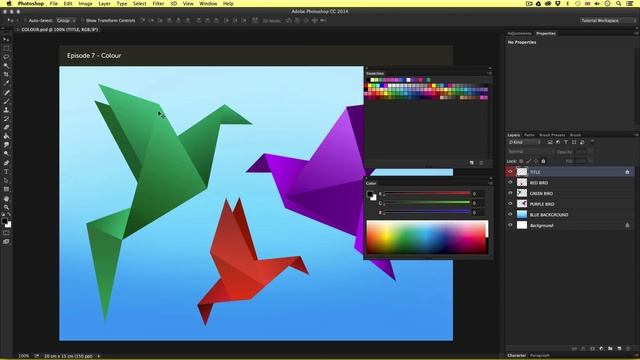640x360 pixels.
Task: Select the History Brush tool
Action: tap(6, 119)
